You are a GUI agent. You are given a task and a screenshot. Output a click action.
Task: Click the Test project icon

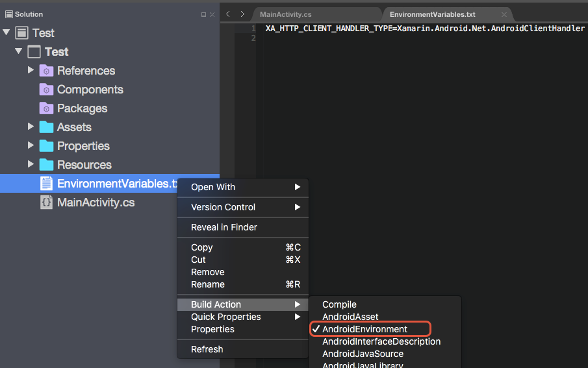tap(34, 52)
